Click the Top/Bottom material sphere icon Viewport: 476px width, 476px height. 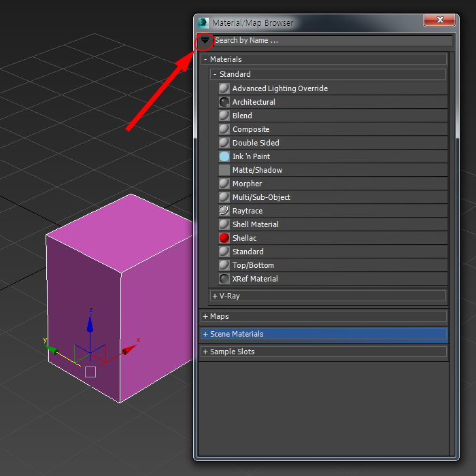pos(224,265)
